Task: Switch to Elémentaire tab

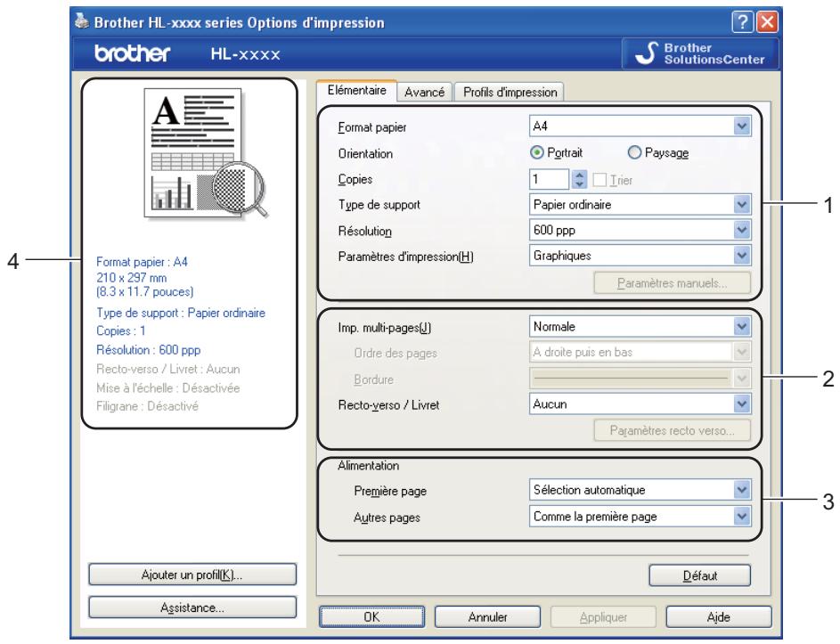Action: (x=357, y=91)
